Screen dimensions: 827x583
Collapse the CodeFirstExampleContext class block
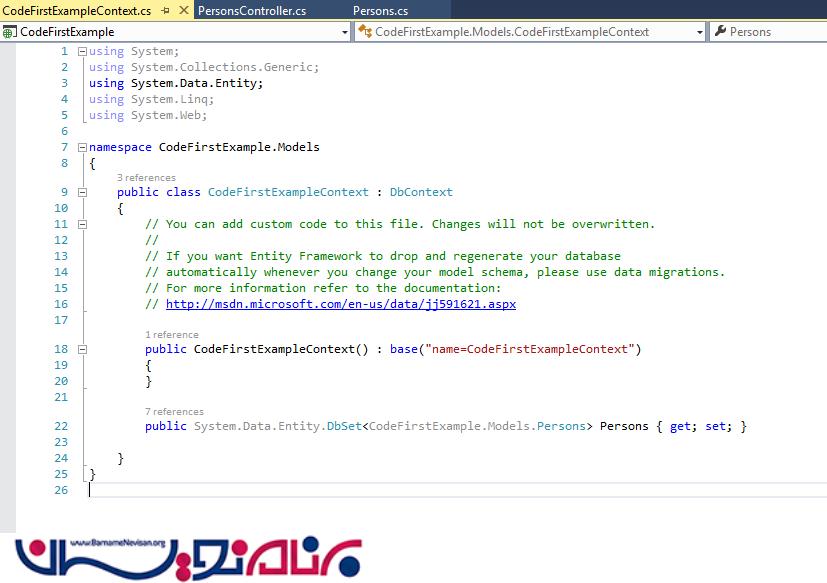[83, 192]
